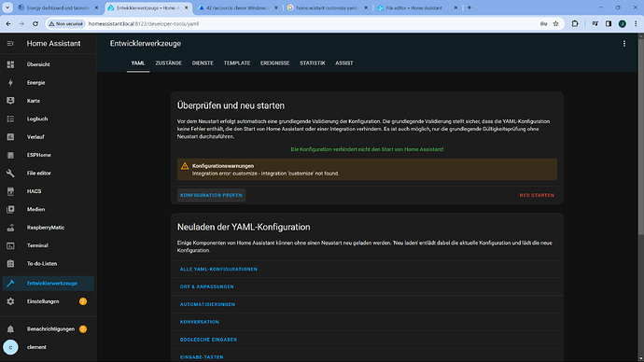
Task: Switch to the TEMPLATE tab
Action: point(237,63)
